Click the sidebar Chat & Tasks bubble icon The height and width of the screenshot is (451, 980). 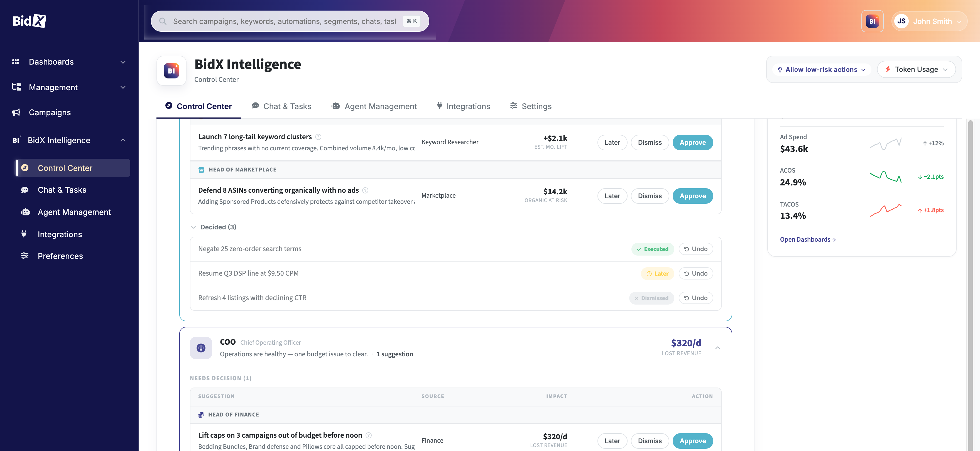click(25, 190)
